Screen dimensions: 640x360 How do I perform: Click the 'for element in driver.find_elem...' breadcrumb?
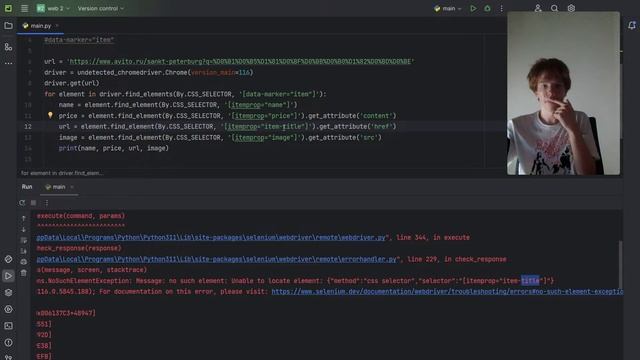62,173
